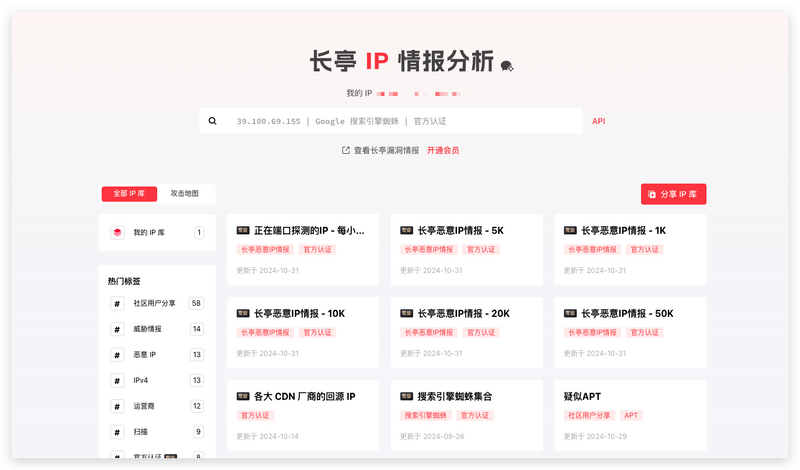The height and width of the screenshot is (470, 800).
Task: Filter by 威胁情报 tag
Action: [157, 329]
